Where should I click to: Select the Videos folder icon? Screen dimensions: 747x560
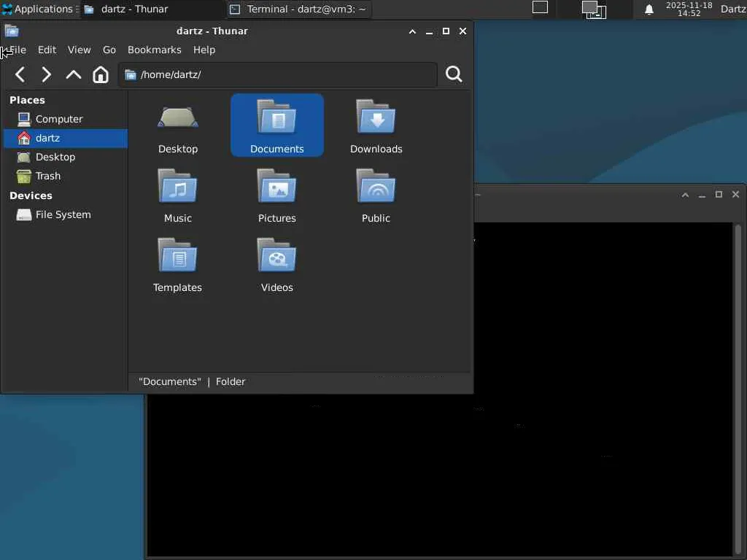point(276,255)
